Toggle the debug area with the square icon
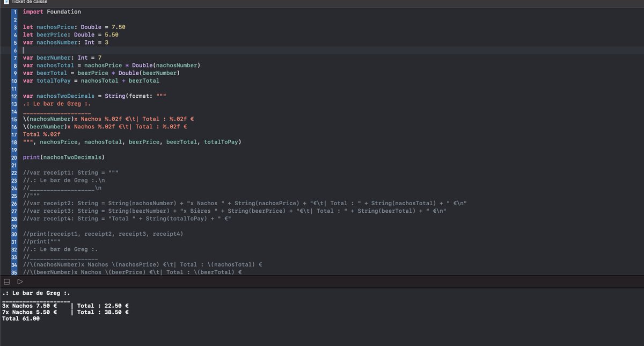644x346 pixels. (x=7, y=282)
